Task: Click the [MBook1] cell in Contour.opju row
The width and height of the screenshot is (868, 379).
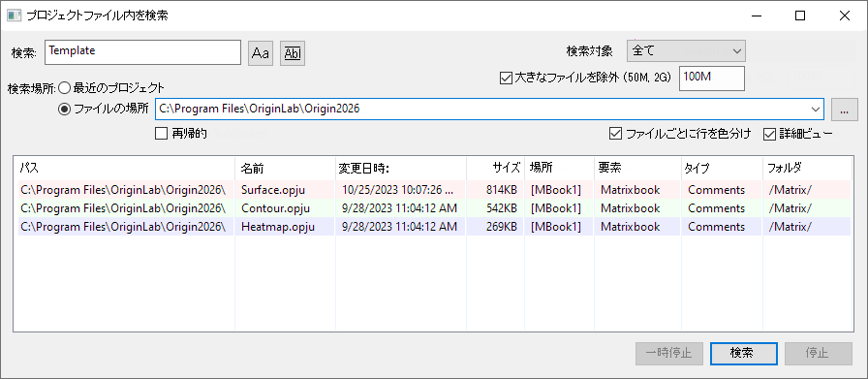Action: [556, 208]
